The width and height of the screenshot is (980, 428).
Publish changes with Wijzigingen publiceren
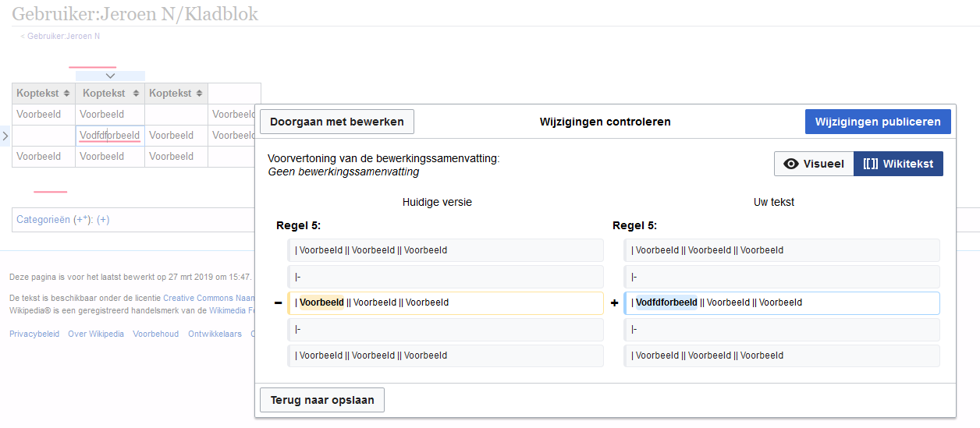click(x=878, y=122)
